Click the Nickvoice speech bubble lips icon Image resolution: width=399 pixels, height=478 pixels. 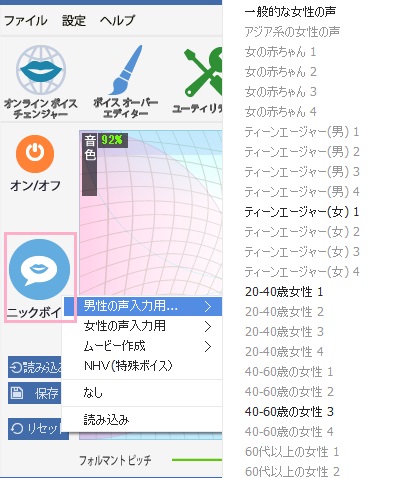pyautogui.click(x=40, y=269)
